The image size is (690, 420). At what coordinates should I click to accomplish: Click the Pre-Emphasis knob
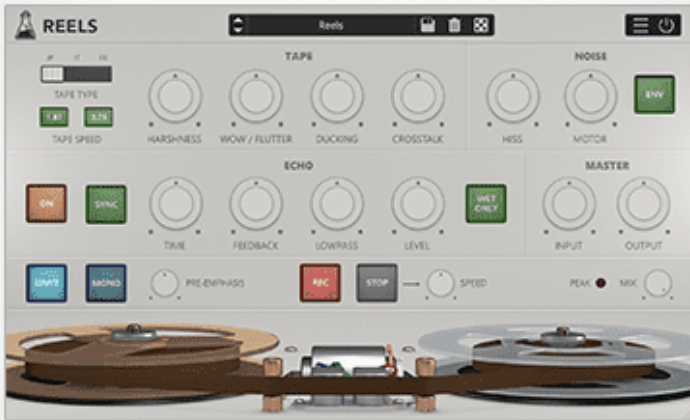point(165,283)
